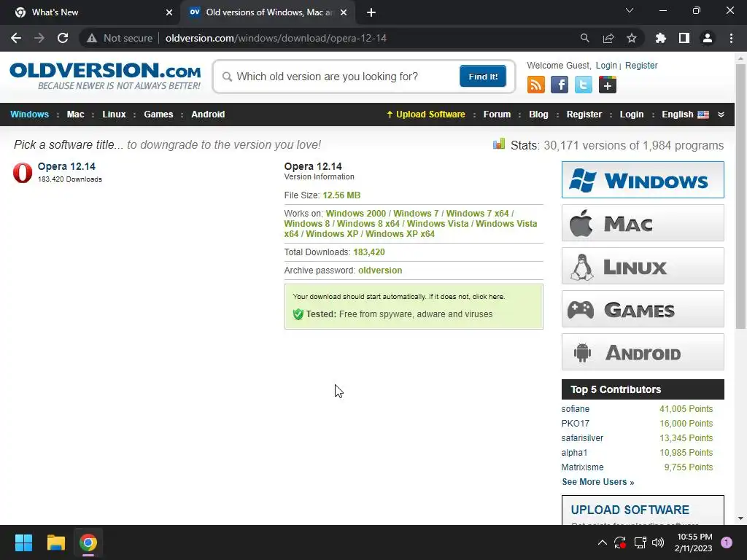Click the Register link beside Welcome Guest
Screen dimensions: 747x560
click(x=641, y=65)
